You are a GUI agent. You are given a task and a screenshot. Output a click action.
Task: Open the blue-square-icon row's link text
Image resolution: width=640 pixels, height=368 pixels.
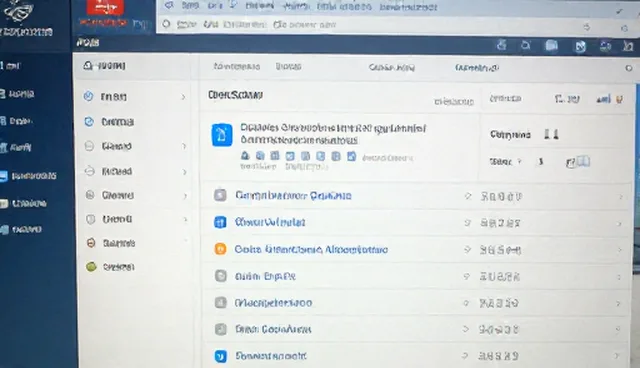pos(270,222)
